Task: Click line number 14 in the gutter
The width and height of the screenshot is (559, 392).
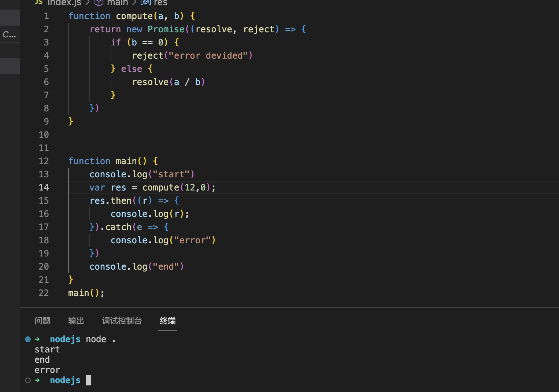Action: pyautogui.click(x=44, y=188)
